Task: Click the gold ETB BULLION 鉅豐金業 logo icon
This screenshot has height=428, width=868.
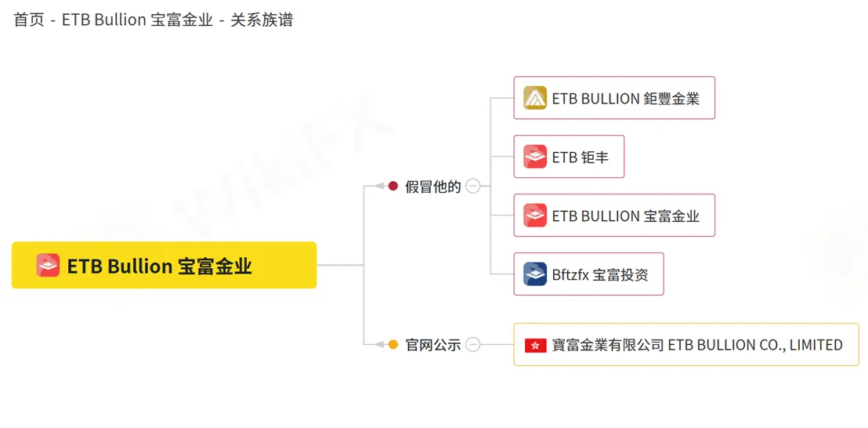Action: 535,98
